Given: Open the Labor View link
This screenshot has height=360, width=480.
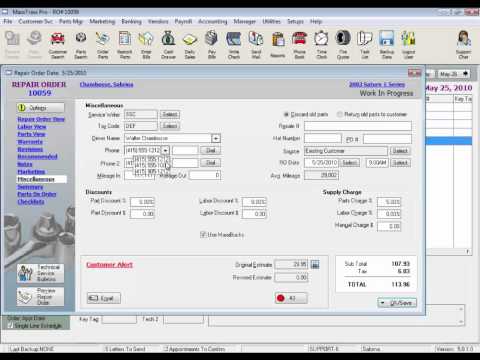Looking at the screenshot, I should tap(32, 127).
